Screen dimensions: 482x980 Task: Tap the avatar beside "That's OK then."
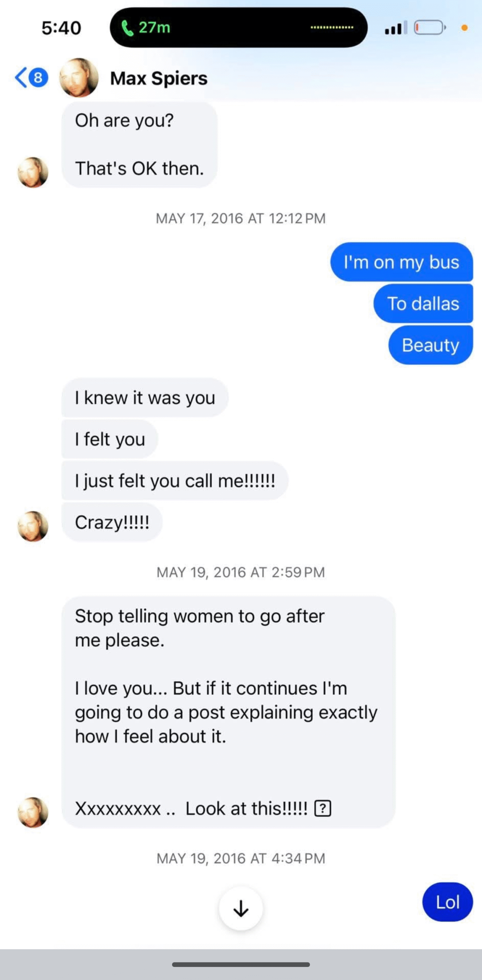click(x=33, y=172)
